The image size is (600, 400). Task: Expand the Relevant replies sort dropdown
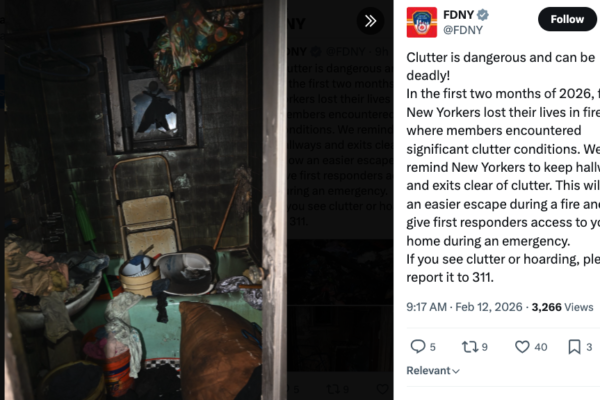433,371
